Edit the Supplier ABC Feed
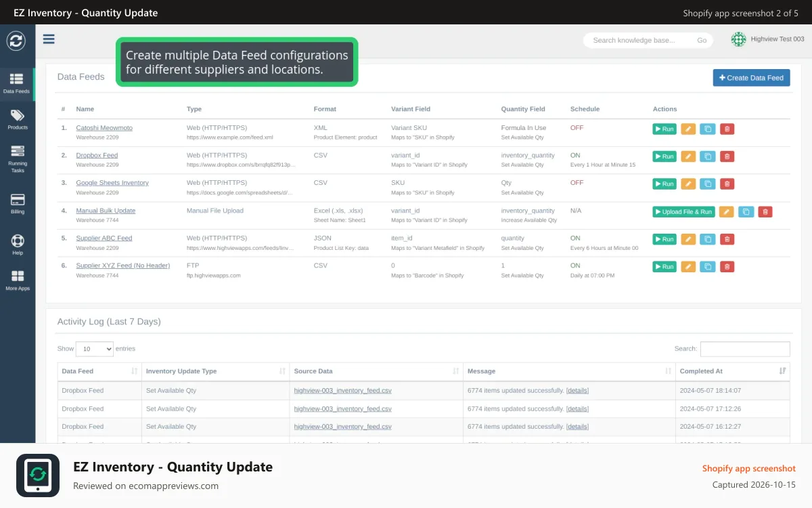The image size is (812, 508). click(x=688, y=239)
